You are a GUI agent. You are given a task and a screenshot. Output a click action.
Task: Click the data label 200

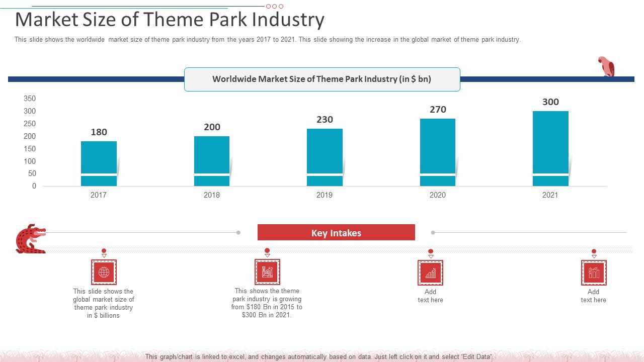point(212,127)
